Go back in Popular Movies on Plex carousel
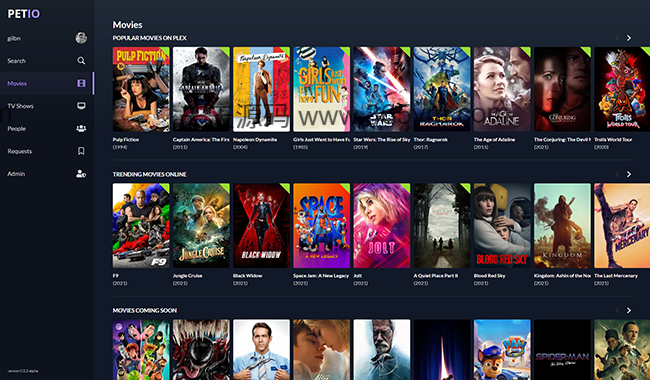Screen dimensions: 650x380 coord(617,38)
